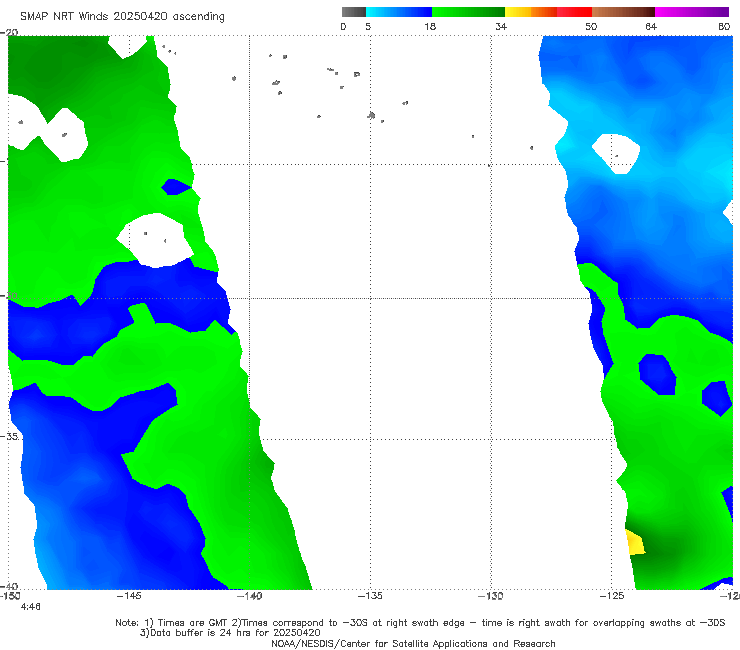
Task: Click the color bar label 18
Action: click(430, 26)
